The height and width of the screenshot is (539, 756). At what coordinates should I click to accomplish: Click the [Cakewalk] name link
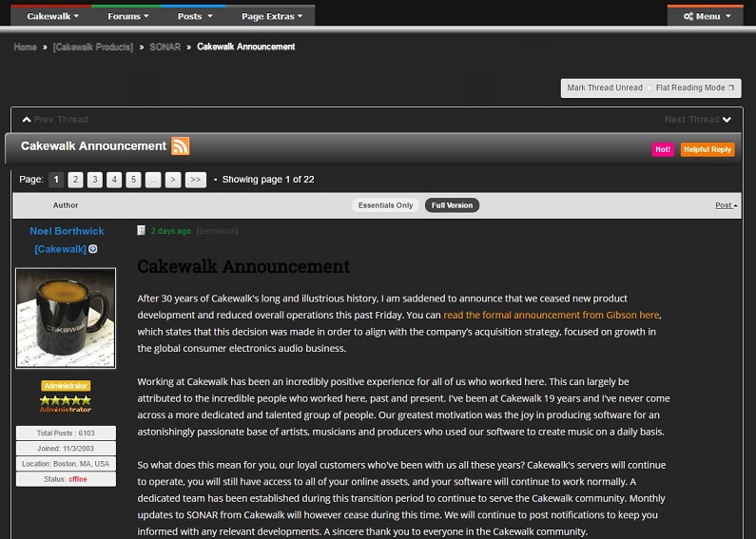(60, 249)
